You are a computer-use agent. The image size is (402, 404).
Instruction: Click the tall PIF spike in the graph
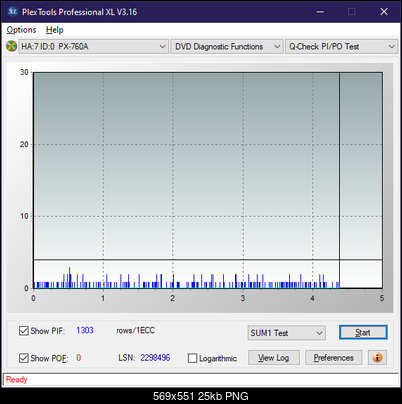pos(69,277)
